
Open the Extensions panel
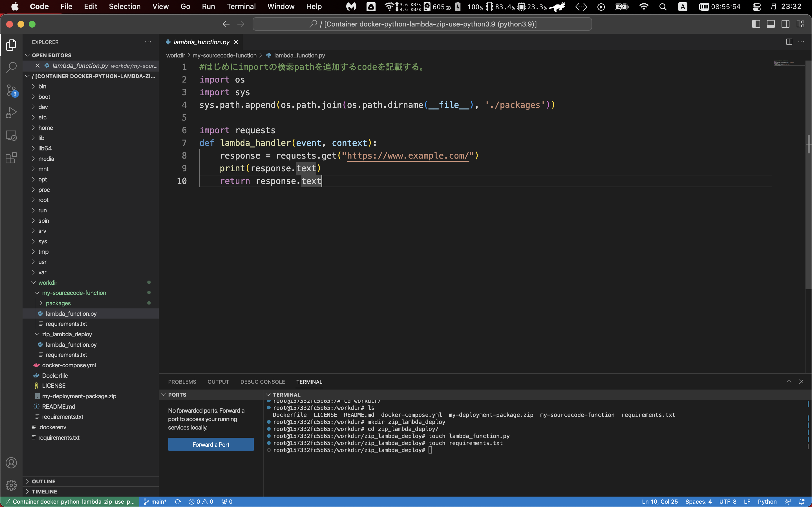(11, 158)
